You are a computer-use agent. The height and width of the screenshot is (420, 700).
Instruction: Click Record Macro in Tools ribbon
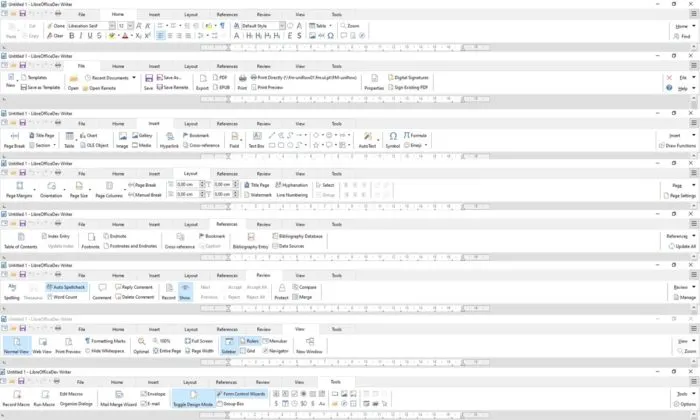coord(16,399)
